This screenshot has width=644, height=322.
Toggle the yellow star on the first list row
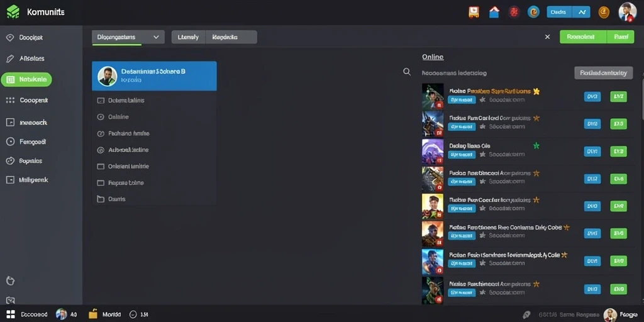click(x=536, y=91)
